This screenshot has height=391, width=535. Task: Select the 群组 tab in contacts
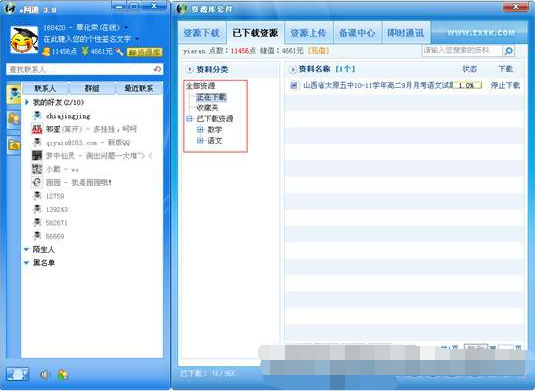(92, 88)
